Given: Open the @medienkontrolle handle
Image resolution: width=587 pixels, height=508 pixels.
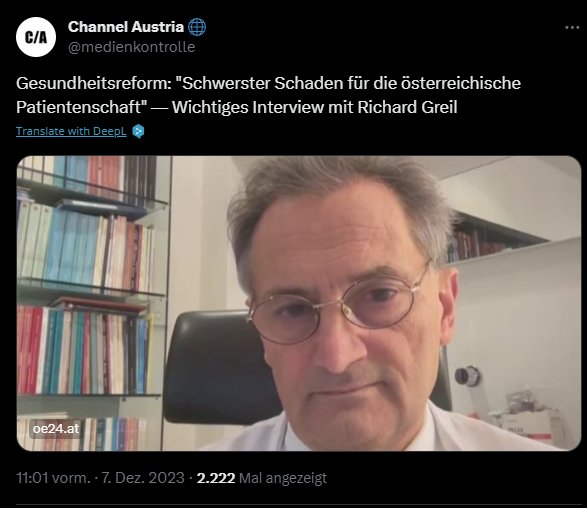Looking at the screenshot, I should tap(131, 47).
